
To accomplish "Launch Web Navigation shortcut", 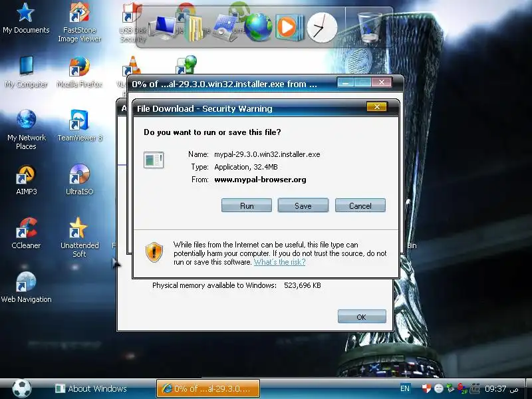I will 26,287.
